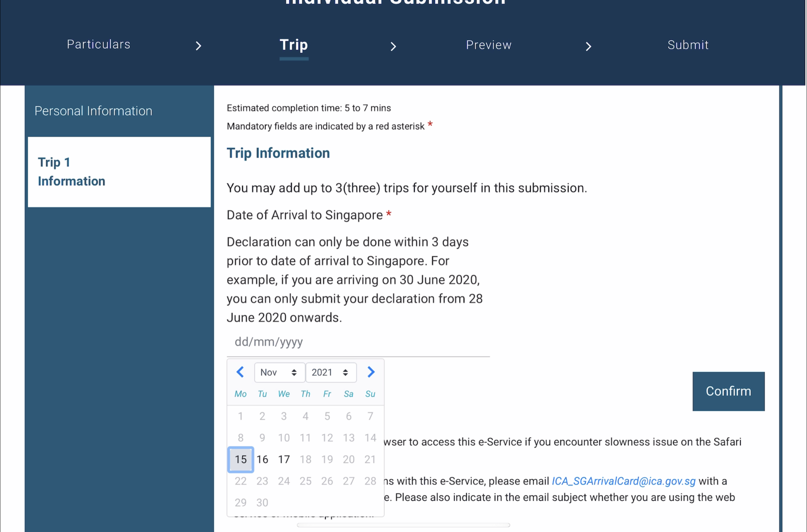Select the Trip step tab
This screenshot has height=532, width=807.
[x=294, y=45]
